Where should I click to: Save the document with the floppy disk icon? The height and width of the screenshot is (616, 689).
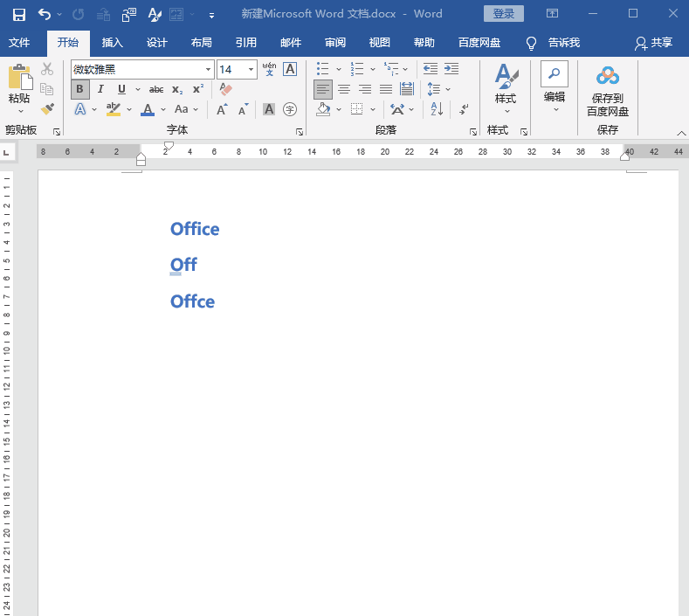click(19, 15)
